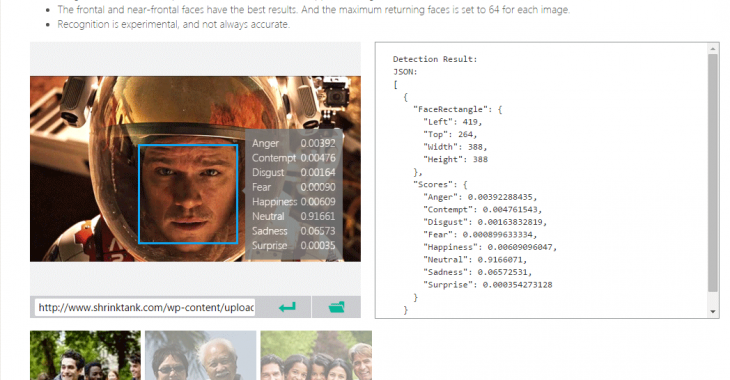Click the Neutral score in overlay

pos(318,217)
